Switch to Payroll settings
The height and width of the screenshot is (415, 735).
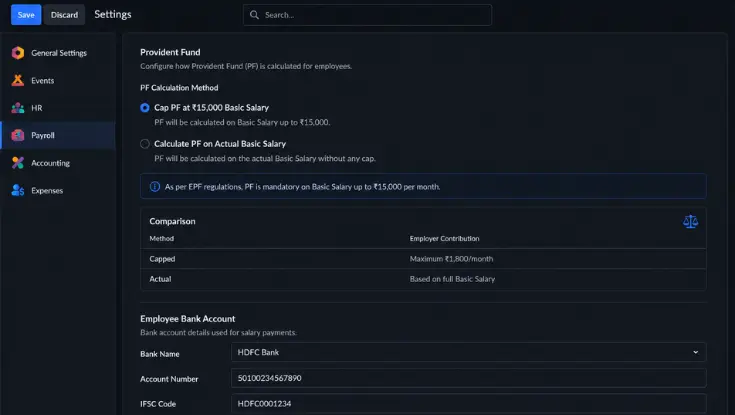click(59, 136)
